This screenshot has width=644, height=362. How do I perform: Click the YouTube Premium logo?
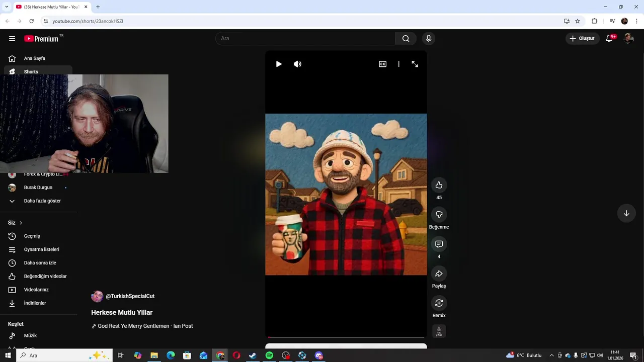click(x=41, y=38)
